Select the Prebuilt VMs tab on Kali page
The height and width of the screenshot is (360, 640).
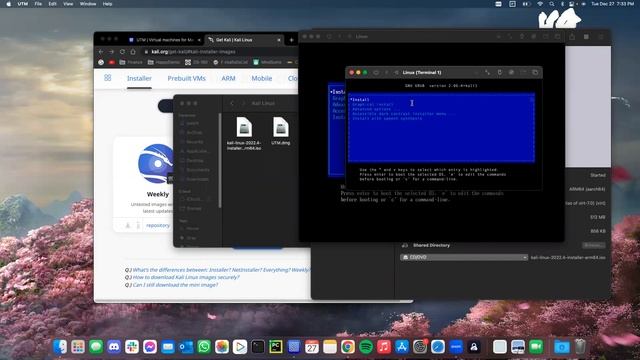click(187, 78)
